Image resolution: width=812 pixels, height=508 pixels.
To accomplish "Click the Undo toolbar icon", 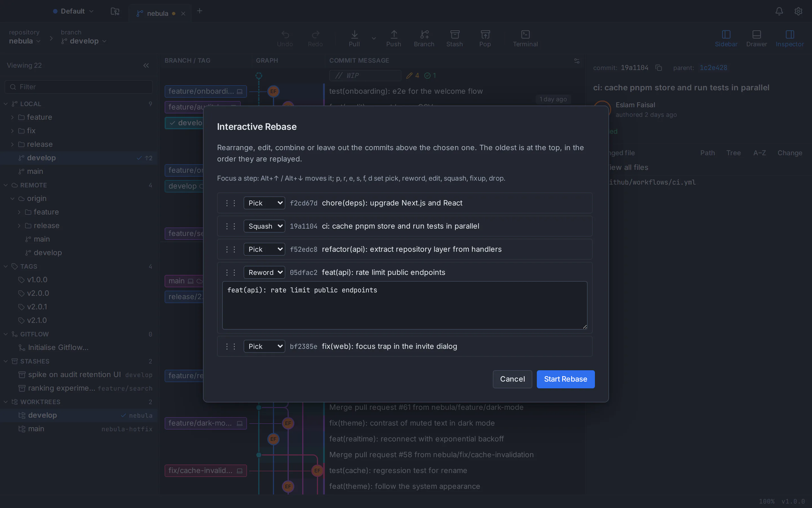I will pos(285,39).
